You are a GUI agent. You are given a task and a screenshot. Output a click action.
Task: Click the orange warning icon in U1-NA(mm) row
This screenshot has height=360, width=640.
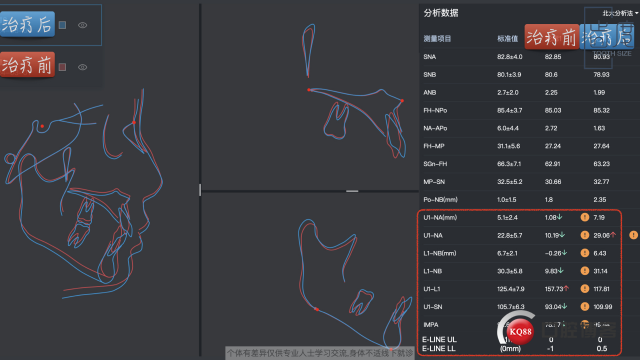tap(585, 217)
